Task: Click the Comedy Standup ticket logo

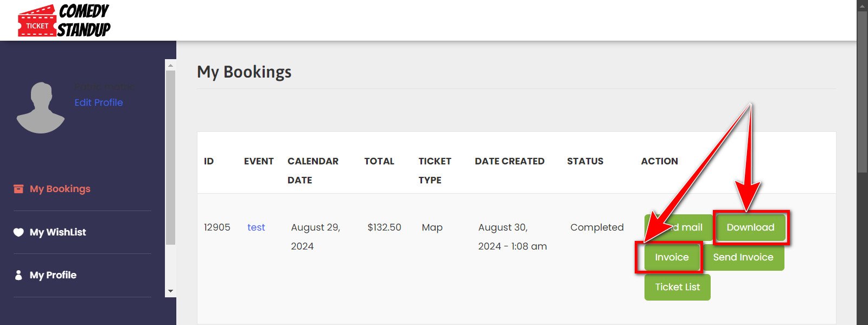Action: click(37, 22)
